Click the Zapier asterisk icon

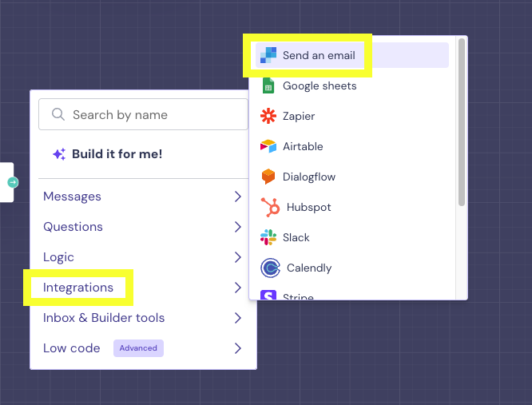(268, 116)
